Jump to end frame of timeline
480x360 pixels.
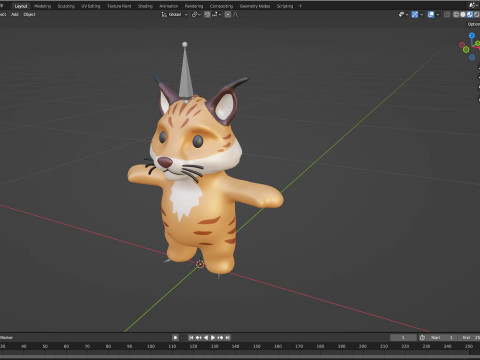tap(227, 337)
